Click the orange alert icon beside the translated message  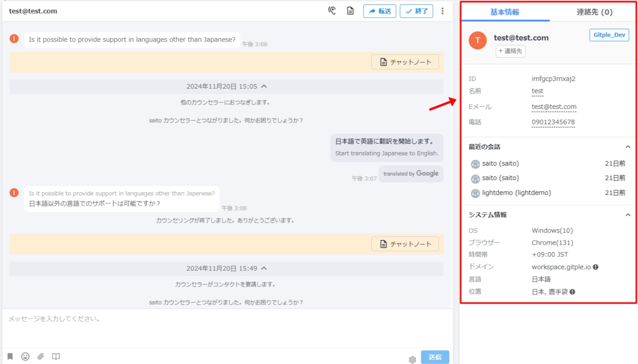(x=14, y=193)
